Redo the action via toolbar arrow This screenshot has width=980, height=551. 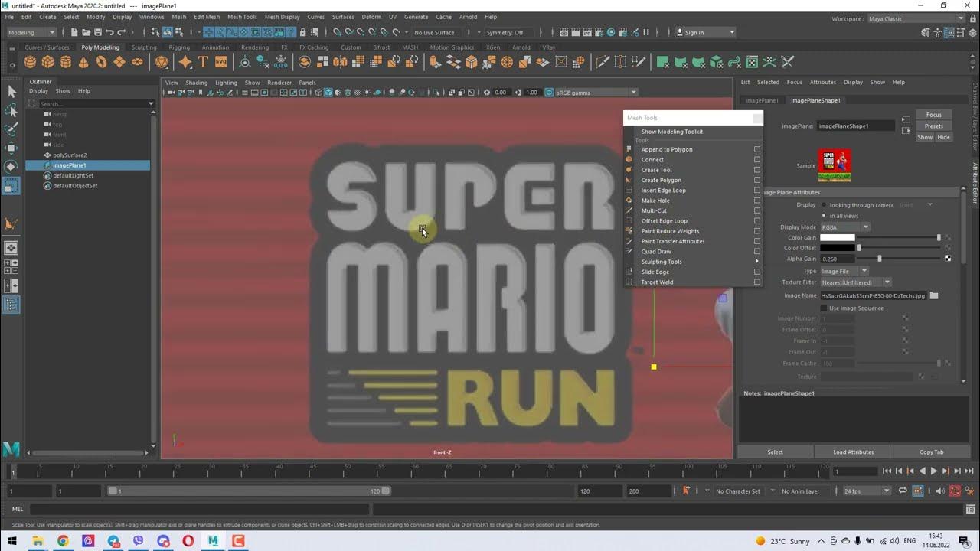tap(122, 32)
